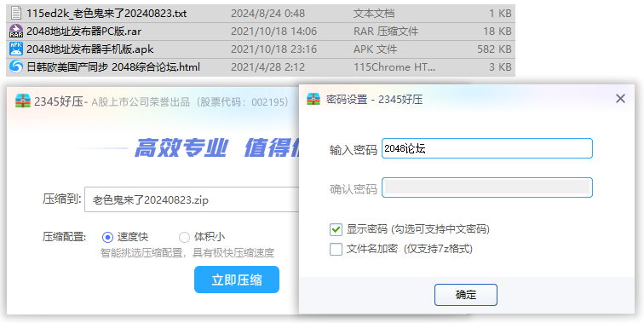Screen dimensions: 644x323
Task: Click the 115Chrome HTML file icon
Action: (16, 66)
